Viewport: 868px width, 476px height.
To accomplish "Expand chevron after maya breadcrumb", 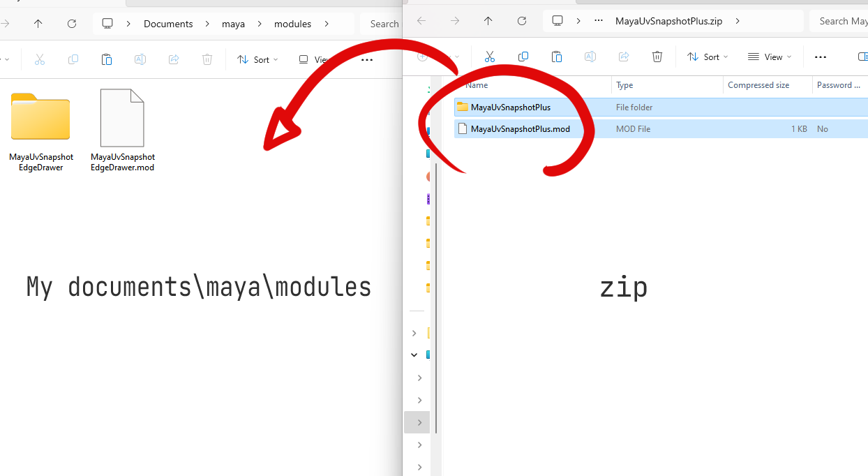I will pos(259,24).
